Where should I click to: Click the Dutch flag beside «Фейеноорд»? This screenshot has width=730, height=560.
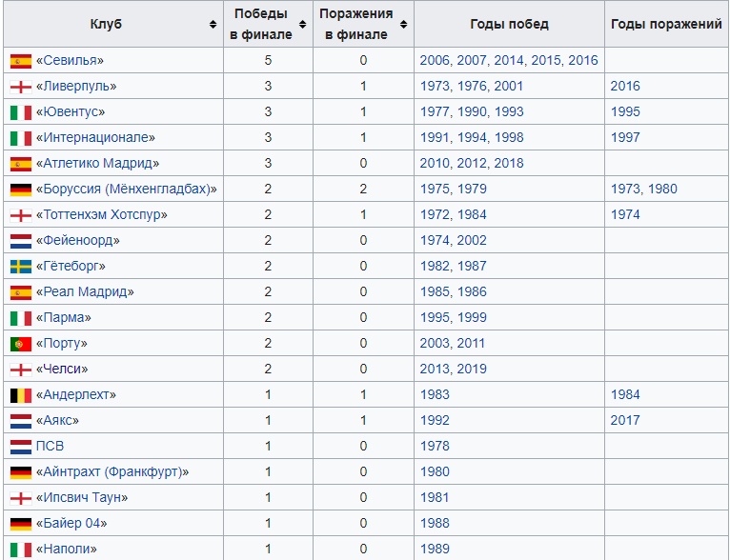[21, 241]
